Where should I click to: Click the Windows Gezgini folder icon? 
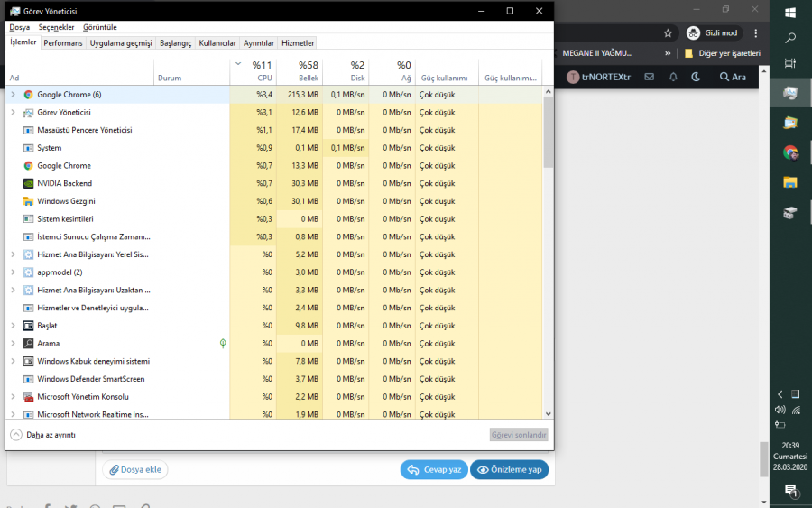(29, 201)
